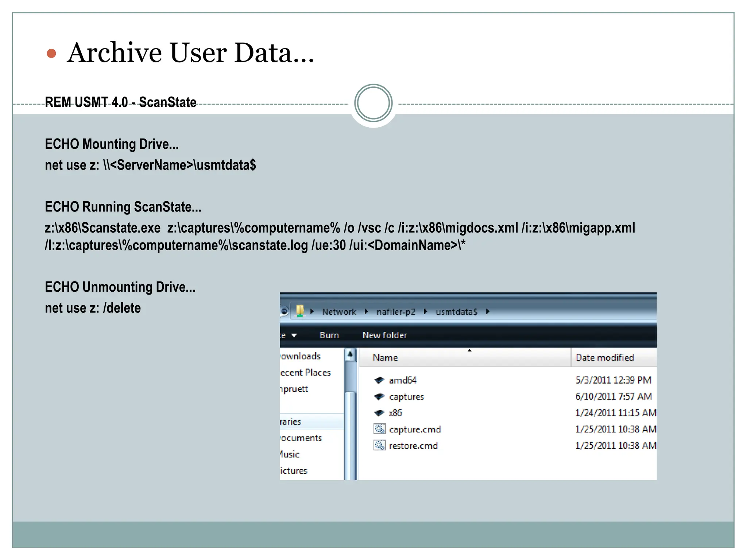Click the ECHO Running ScanState line

[123, 207]
